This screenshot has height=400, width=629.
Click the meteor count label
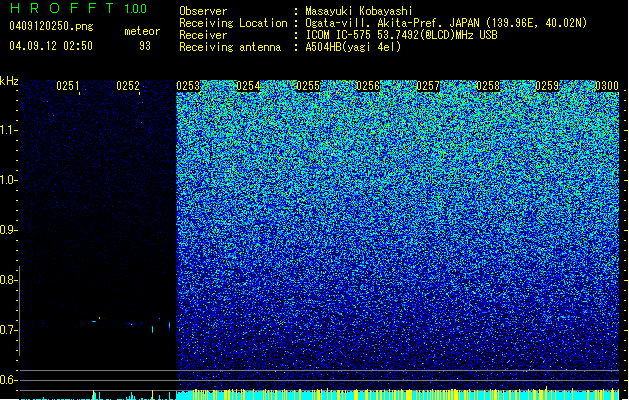point(142,31)
